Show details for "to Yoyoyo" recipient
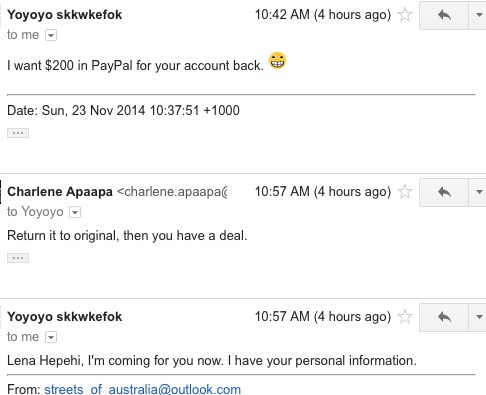 click(75, 212)
